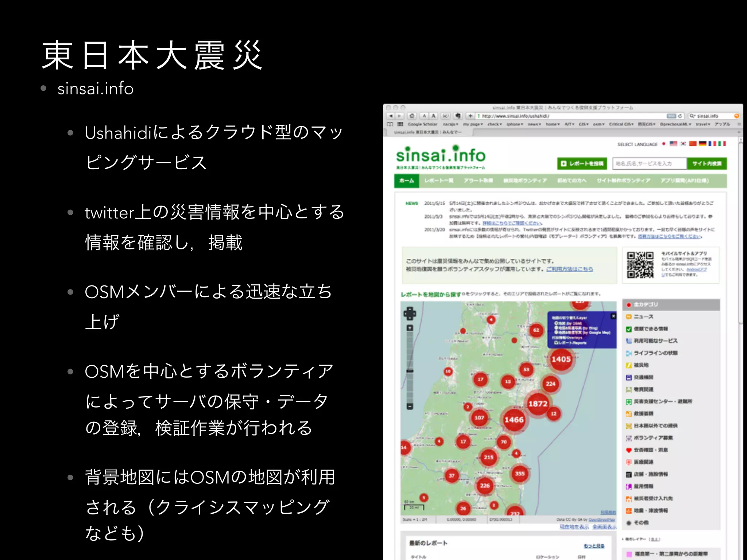Select the German flag language option
This screenshot has height=560, width=747.
703,144
